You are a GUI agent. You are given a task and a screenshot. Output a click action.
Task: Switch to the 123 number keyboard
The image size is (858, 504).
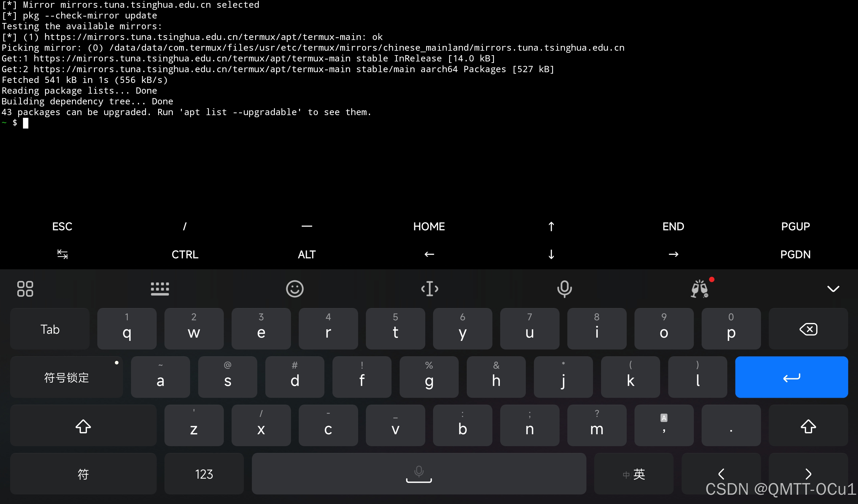tap(204, 474)
